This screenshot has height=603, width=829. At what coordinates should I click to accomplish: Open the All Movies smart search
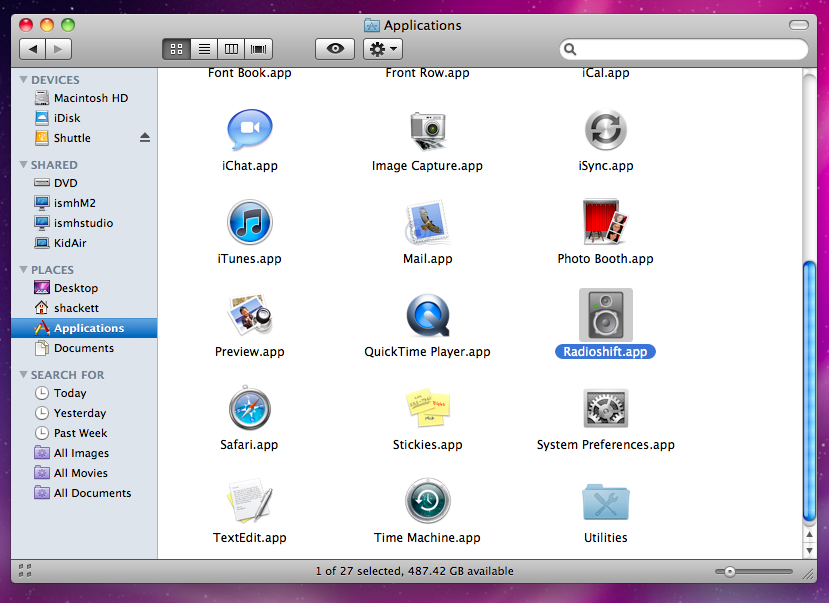click(x=84, y=474)
